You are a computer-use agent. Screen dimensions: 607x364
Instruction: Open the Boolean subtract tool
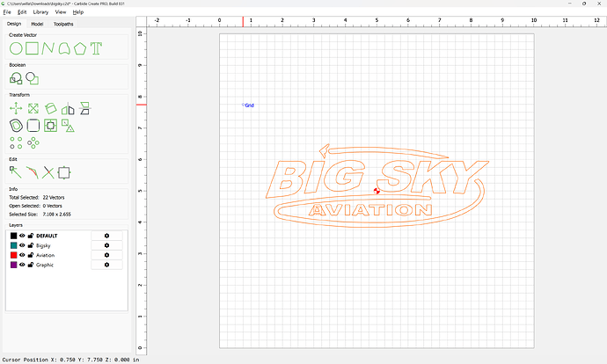pos(33,78)
